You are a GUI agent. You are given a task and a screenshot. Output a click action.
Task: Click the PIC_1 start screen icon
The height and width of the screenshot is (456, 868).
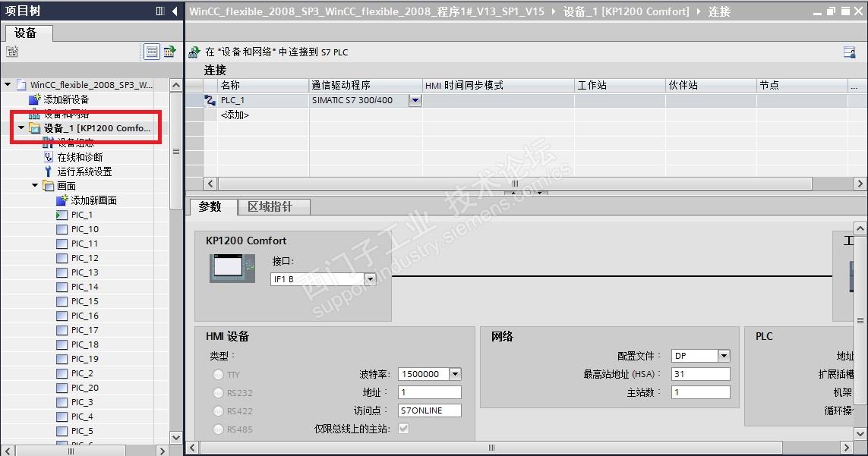[62, 215]
